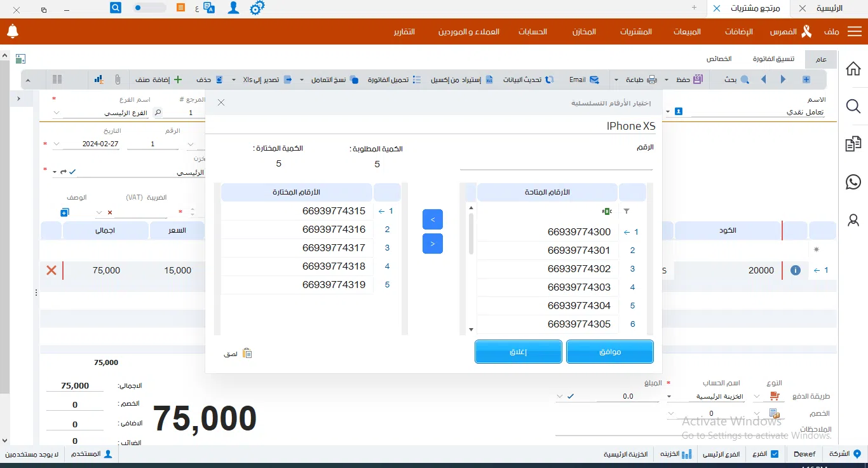Image resolution: width=868 pixels, height=468 pixels.
Task: Click the attachment paperclip icon
Action: [118, 79]
